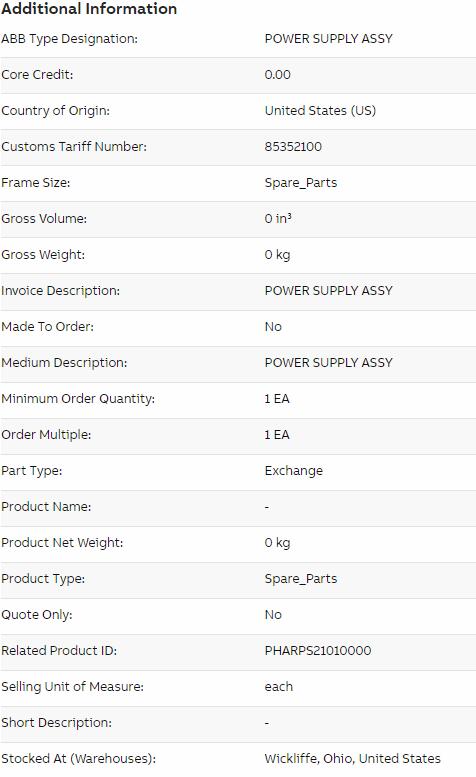Click the Additional Information heading
476x777 pixels.
[89, 9]
